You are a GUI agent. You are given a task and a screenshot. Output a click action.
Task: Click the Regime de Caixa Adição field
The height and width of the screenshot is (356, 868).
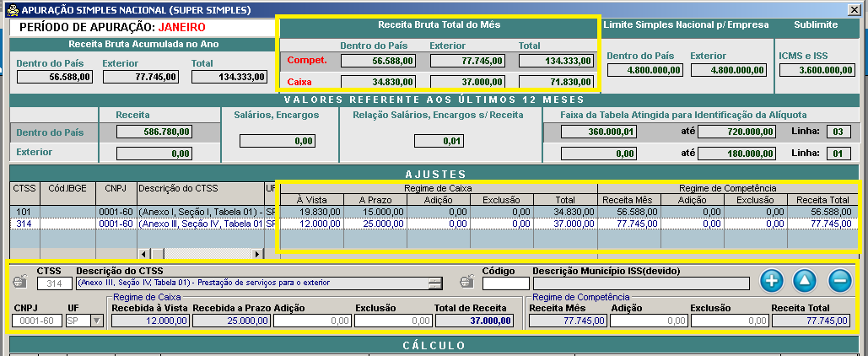312,321
